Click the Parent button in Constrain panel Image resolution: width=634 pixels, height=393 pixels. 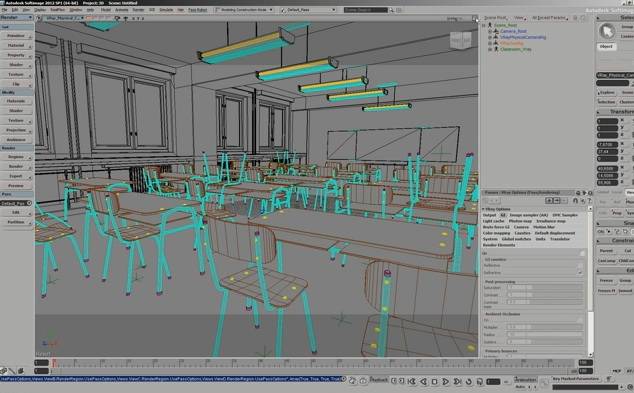pyautogui.click(x=606, y=251)
